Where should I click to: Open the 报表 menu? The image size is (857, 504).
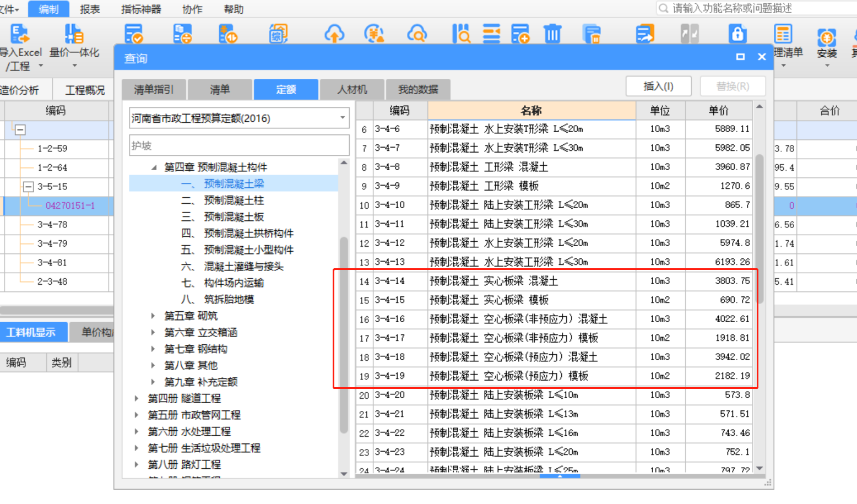[90, 9]
